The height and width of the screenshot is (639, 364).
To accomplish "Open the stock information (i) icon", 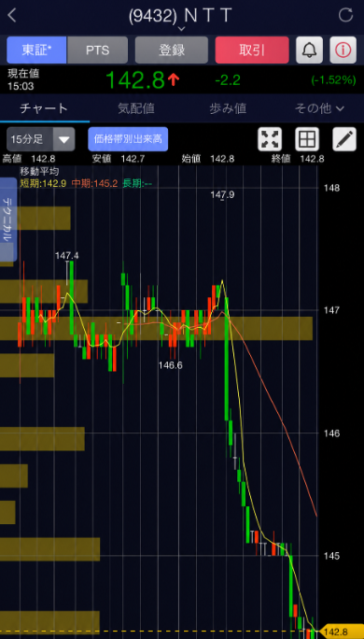I will 343,50.
